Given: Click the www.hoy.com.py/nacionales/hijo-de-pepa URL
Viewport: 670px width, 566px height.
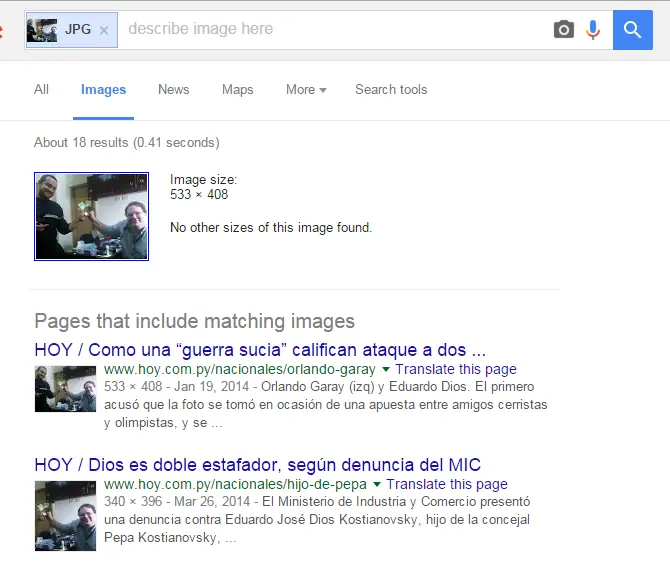Looking at the screenshot, I should [235, 484].
